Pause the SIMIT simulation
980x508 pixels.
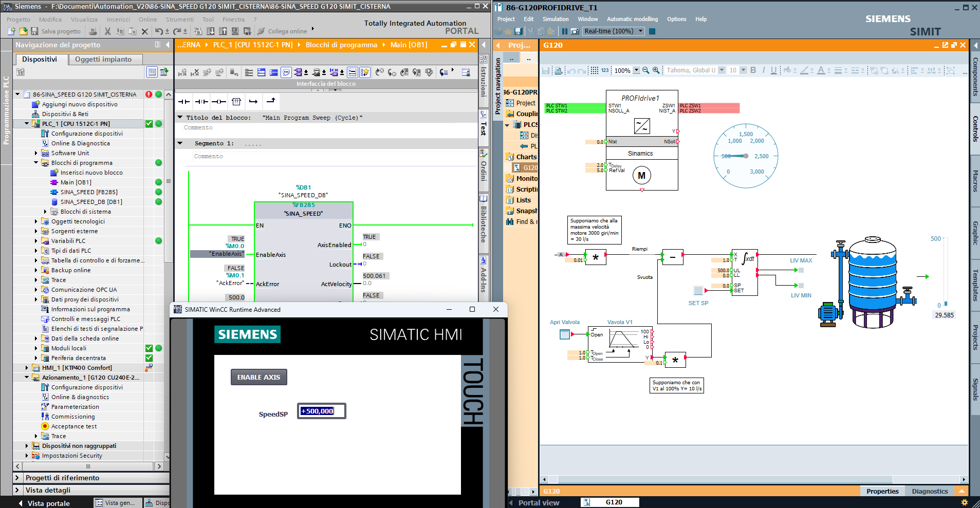[565, 31]
